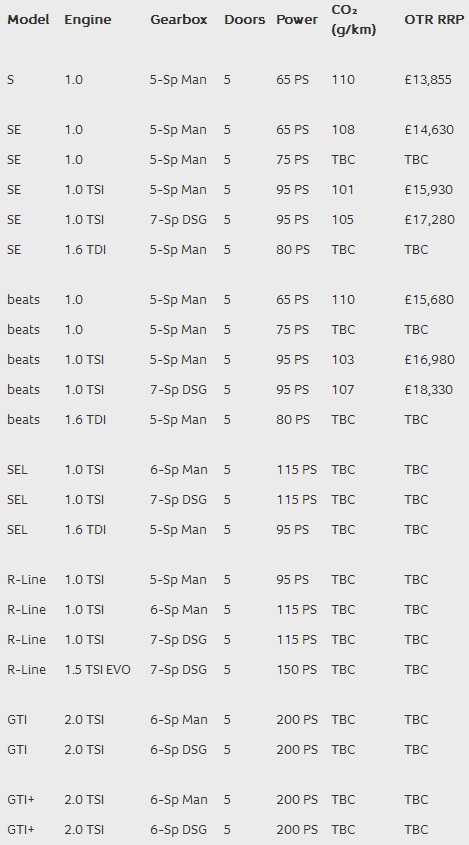Select the Power column header
Image resolution: width=469 pixels, height=845 pixels.
(297, 20)
